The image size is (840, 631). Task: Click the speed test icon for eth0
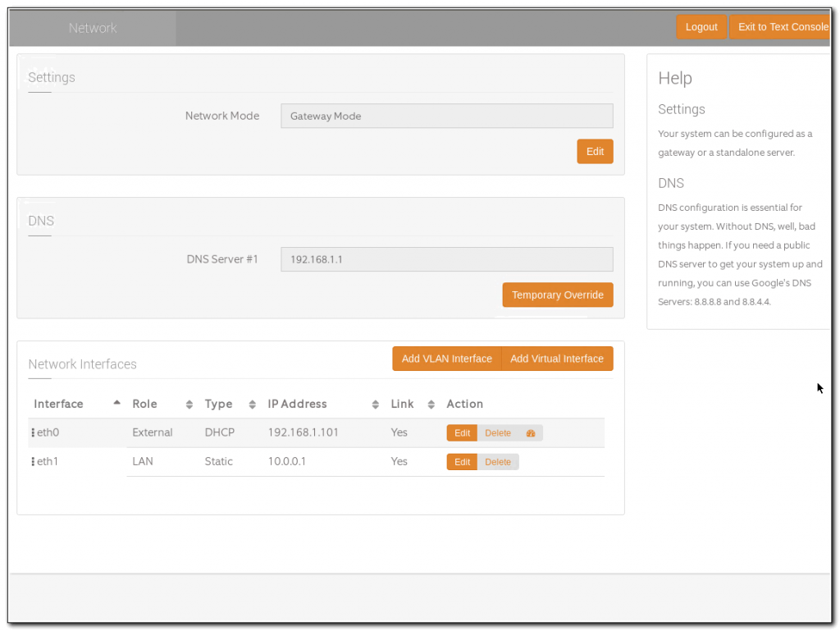pyautogui.click(x=530, y=433)
